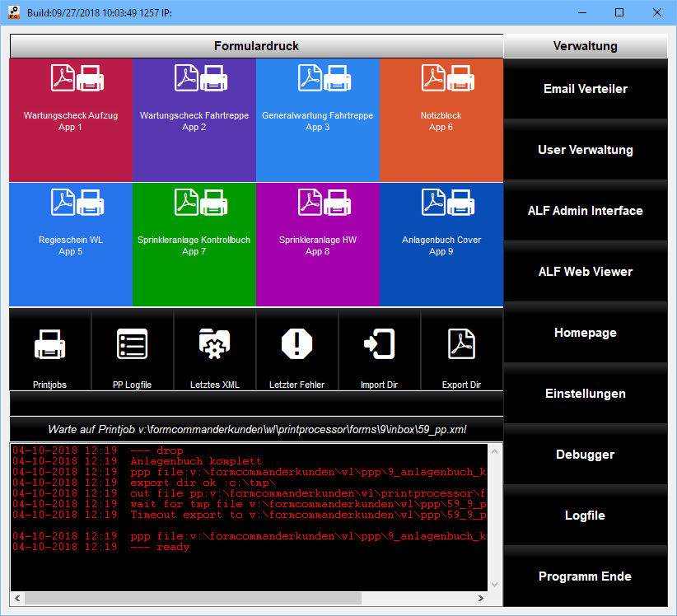Click PDF icon on Sprinkleranlage Kontrollbuch tile
Screen dimensions: 677x616
pyautogui.click(x=186, y=202)
